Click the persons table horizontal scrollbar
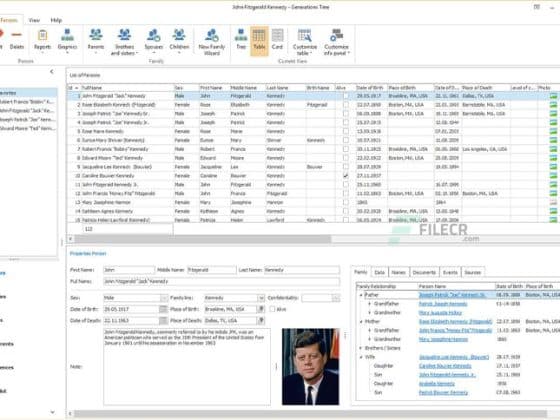Image resolution: width=560 pixels, height=420 pixels. coord(202,239)
